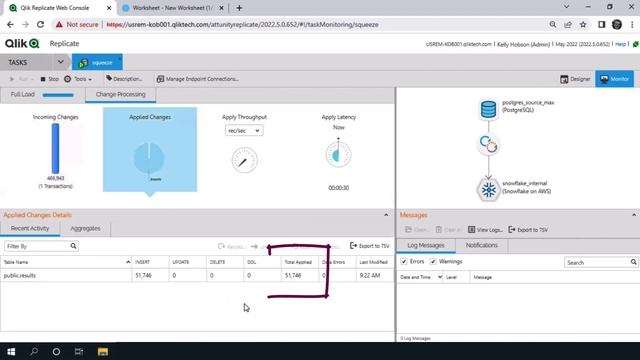Open a new browser tab
This screenshot has width=640, height=360.
pyautogui.click(x=239, y=8)
